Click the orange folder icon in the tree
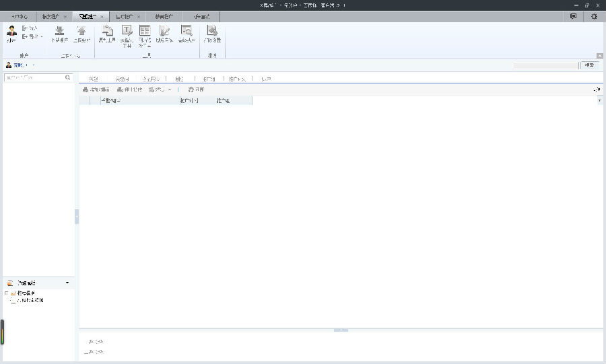Image resolution: width=606 pixels, height=364 pixels. tap(13, 293)
